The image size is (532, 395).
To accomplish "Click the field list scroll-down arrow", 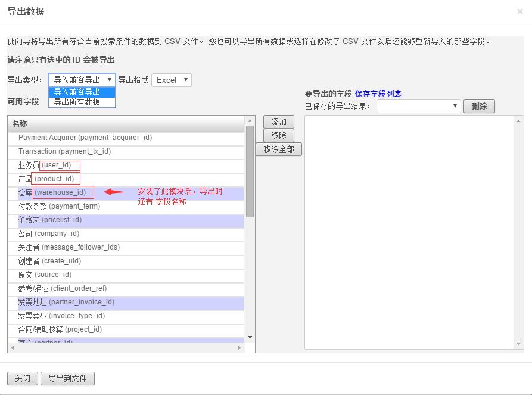I will [x=250, y=338].
